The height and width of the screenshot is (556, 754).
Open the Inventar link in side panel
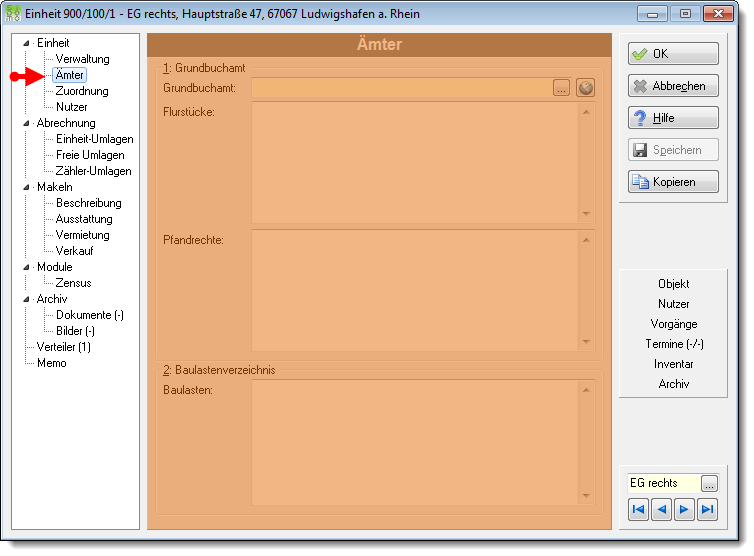tap(673, 364)
